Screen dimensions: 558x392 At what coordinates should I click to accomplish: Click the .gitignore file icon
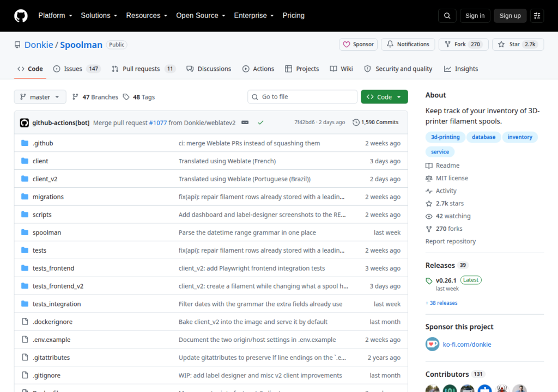[x=25, y=375]
